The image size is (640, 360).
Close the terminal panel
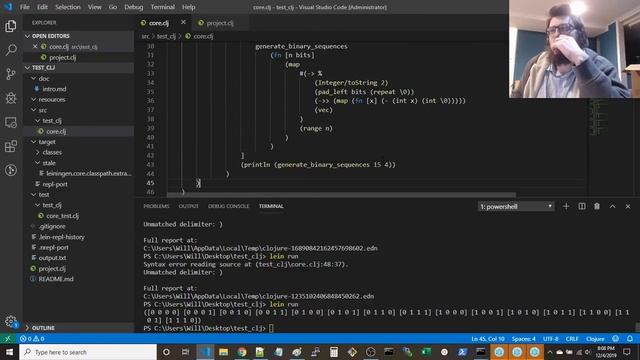tap(628, 207)
